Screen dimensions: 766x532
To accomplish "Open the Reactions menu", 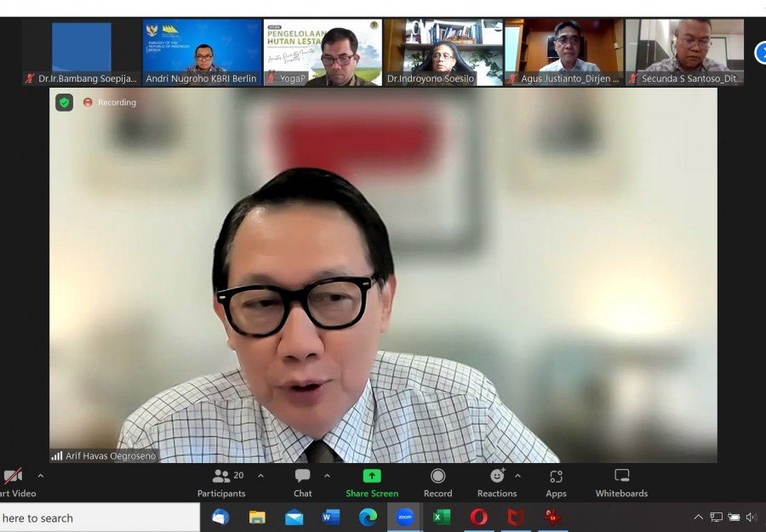I will (x=497, y=482).
